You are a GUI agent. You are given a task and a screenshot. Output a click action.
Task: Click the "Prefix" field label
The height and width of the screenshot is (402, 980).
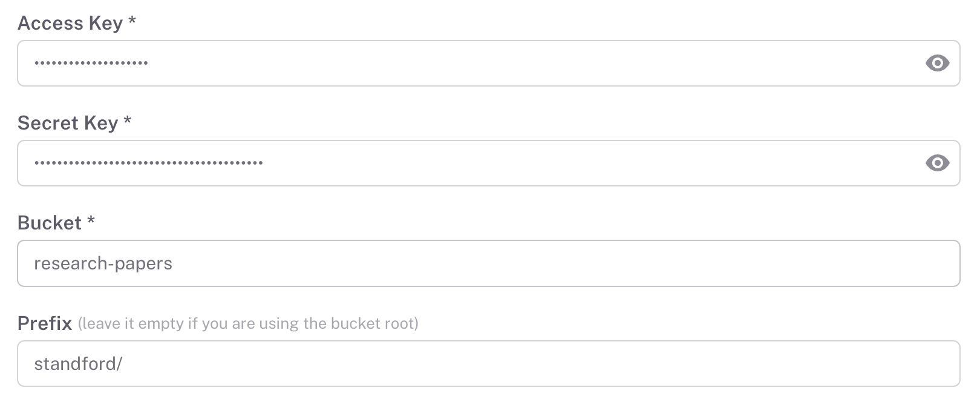(45, 323)
